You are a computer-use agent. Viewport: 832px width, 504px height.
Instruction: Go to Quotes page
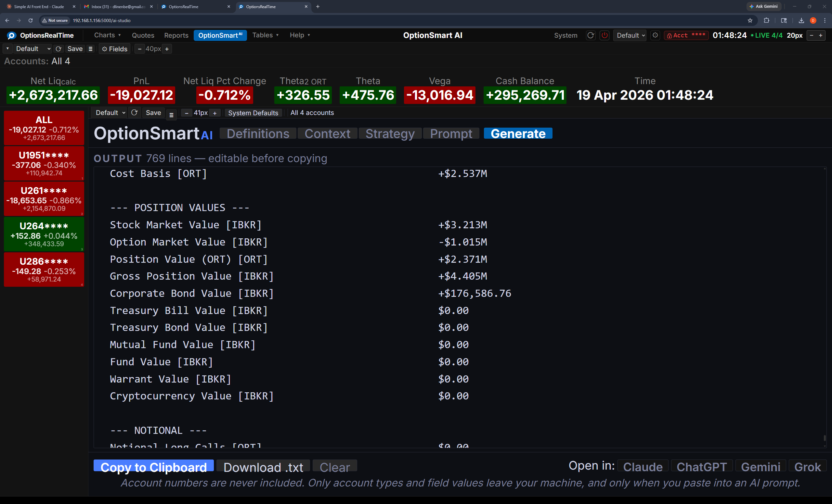tap(143, 35)
